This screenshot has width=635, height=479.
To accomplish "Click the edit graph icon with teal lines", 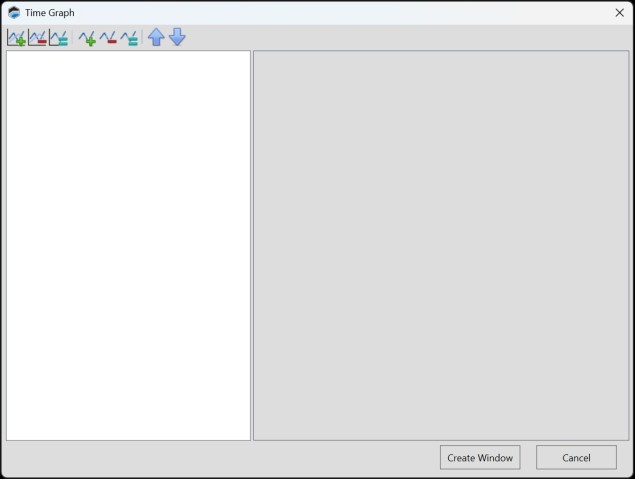I will point(59,38).
